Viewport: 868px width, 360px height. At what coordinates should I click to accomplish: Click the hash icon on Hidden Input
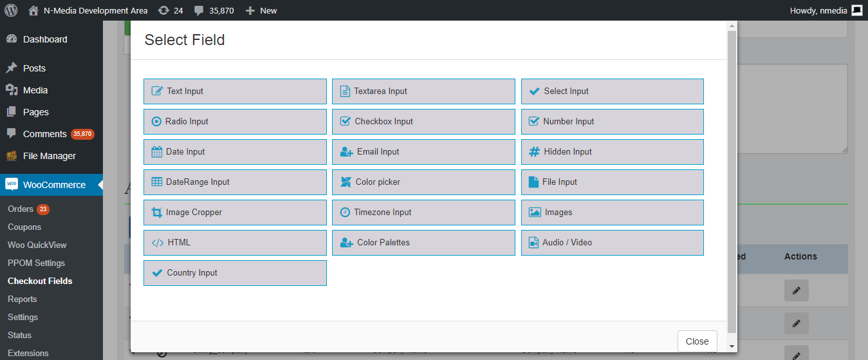[x=534, y=152]
